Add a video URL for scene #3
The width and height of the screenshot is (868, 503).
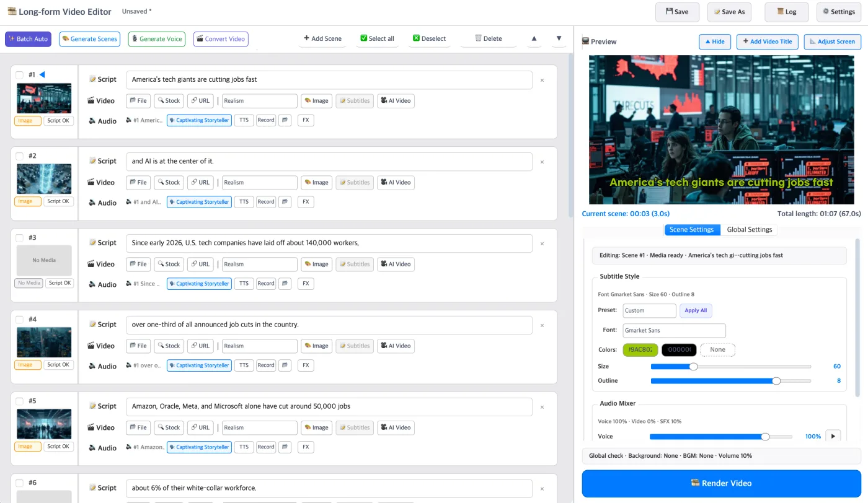tap(200, 265)
